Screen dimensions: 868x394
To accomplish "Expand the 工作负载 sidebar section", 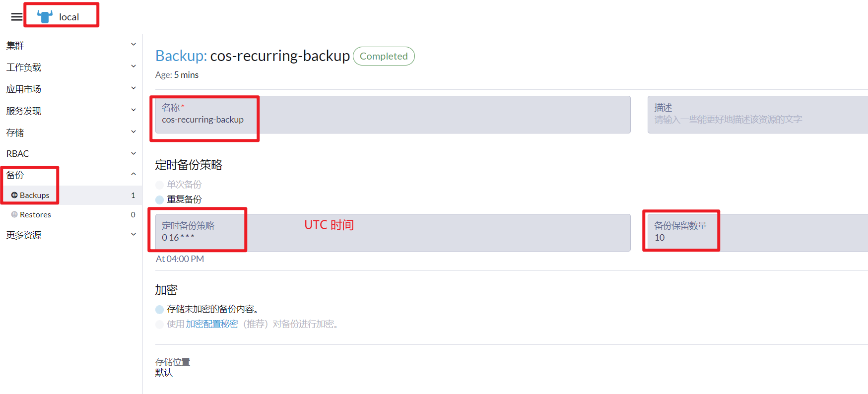I will pyautogui.click(x=71, y=67).
